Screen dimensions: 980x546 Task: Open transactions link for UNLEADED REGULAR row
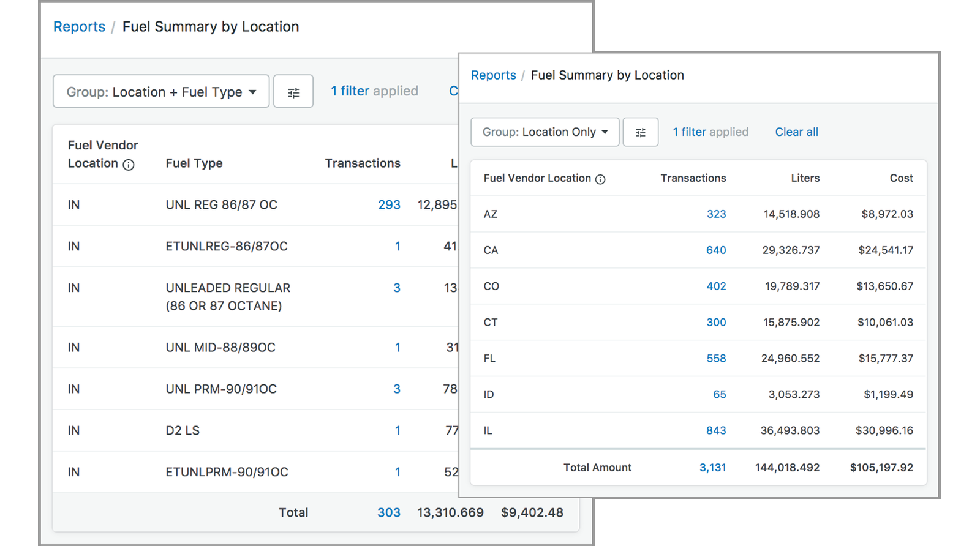397,288
